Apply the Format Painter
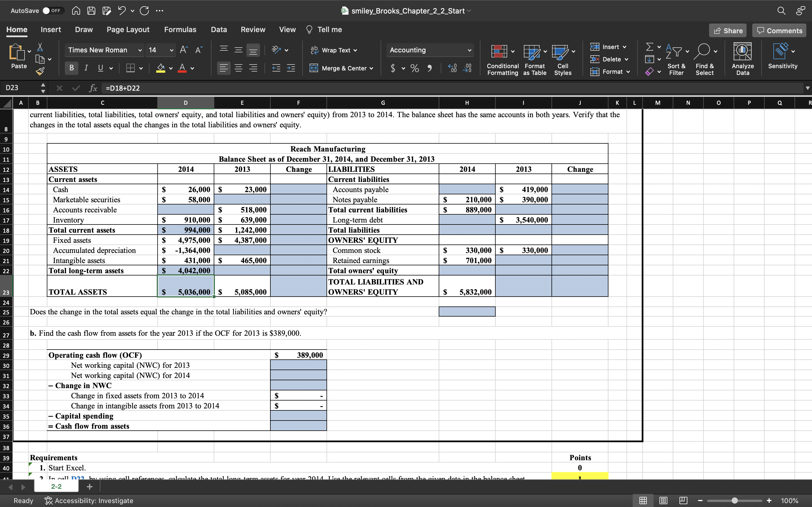This screenshot has width=812, height=507. 40,71
